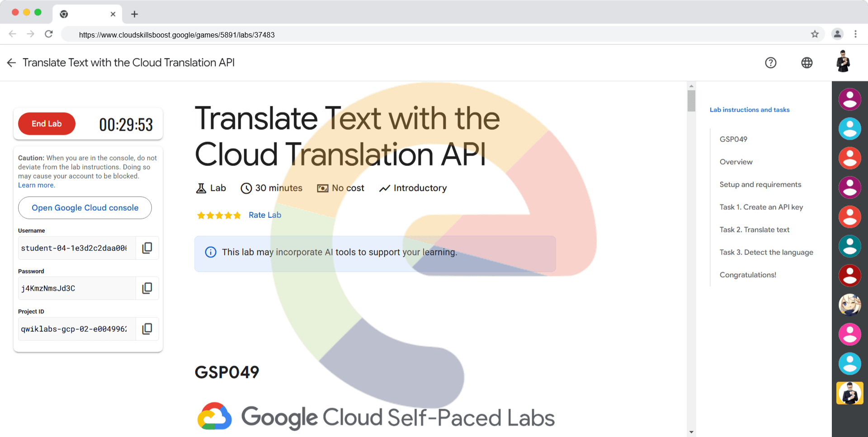Select the anime avatar in right sidebar

(x=849, y=305)
